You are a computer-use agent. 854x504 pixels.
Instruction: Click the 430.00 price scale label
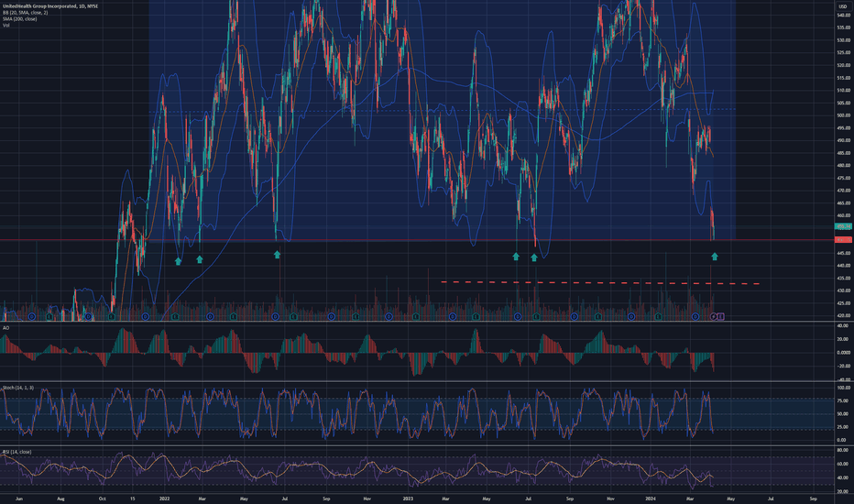[x=844, y=291]
